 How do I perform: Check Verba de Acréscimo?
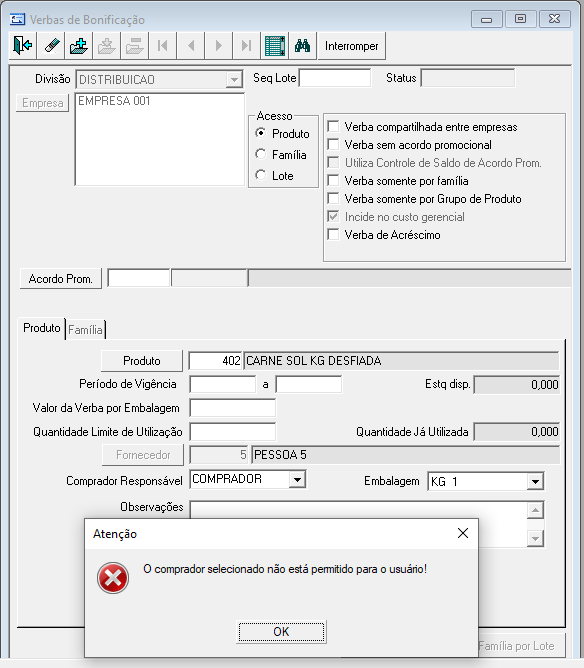[333, 234]
